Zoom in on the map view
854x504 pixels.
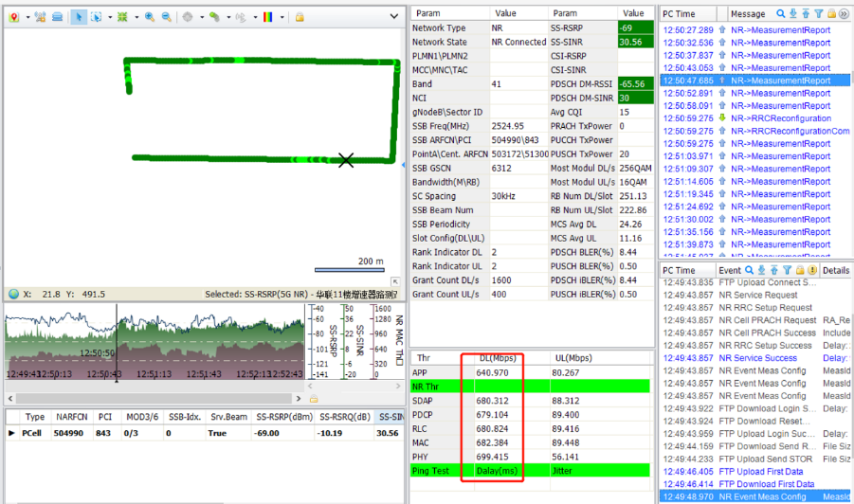click(149, 17)
